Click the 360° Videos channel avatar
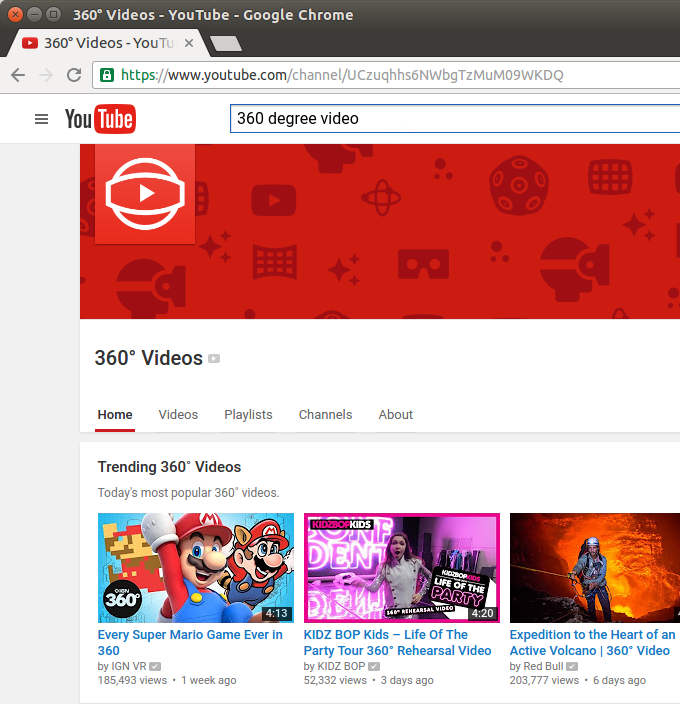Image resolution: width=680 pixels, height=704 pixels. (145, 194)
